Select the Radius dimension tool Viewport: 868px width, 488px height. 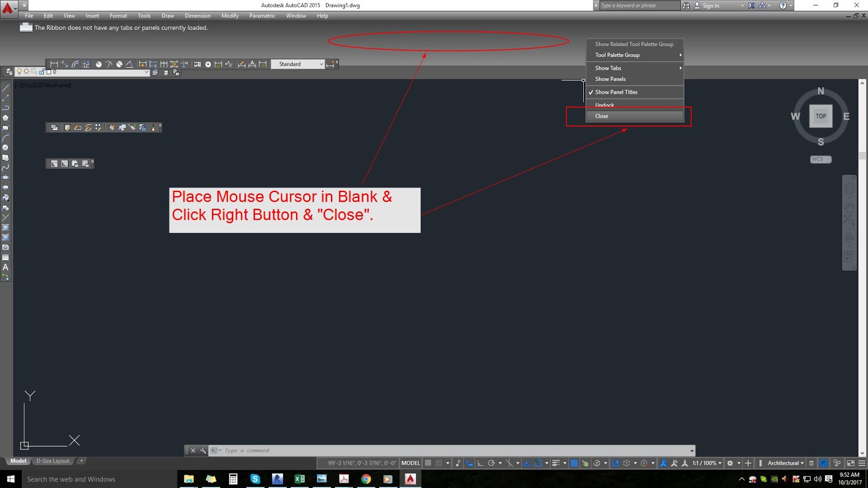pos(99,64)
